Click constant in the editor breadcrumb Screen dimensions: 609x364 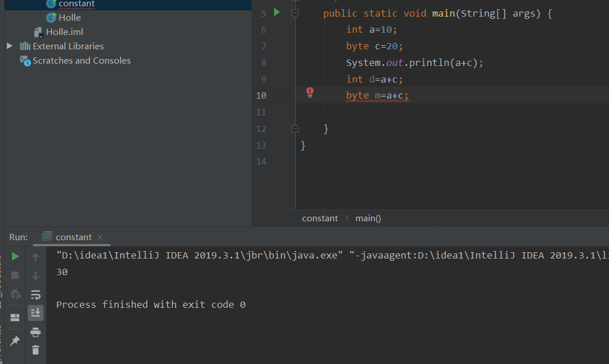click(320, 218)
